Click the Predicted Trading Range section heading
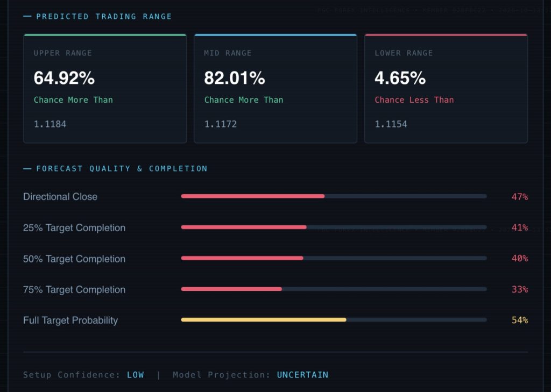 point(104,17)
